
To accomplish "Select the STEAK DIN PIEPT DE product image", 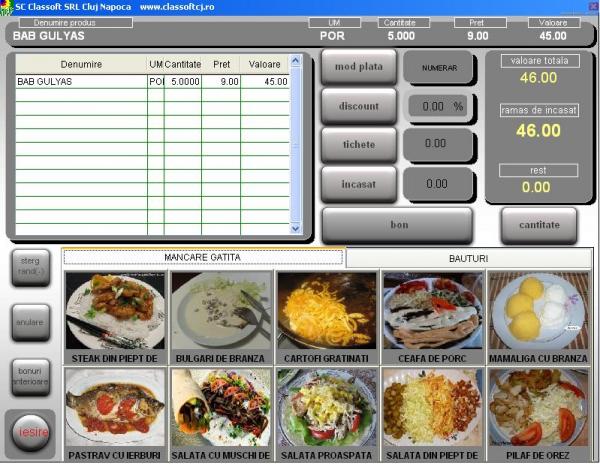I will [115, 312].
